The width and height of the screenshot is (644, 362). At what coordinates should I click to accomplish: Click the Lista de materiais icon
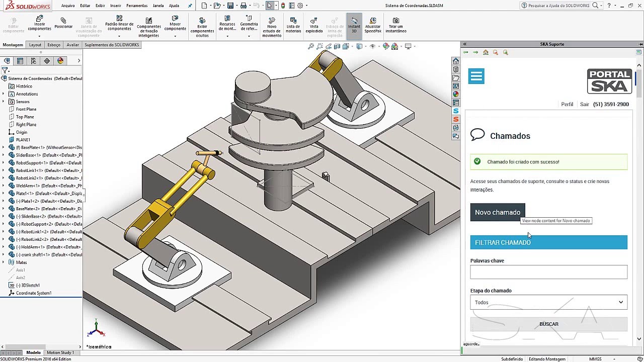coord(293,25)
